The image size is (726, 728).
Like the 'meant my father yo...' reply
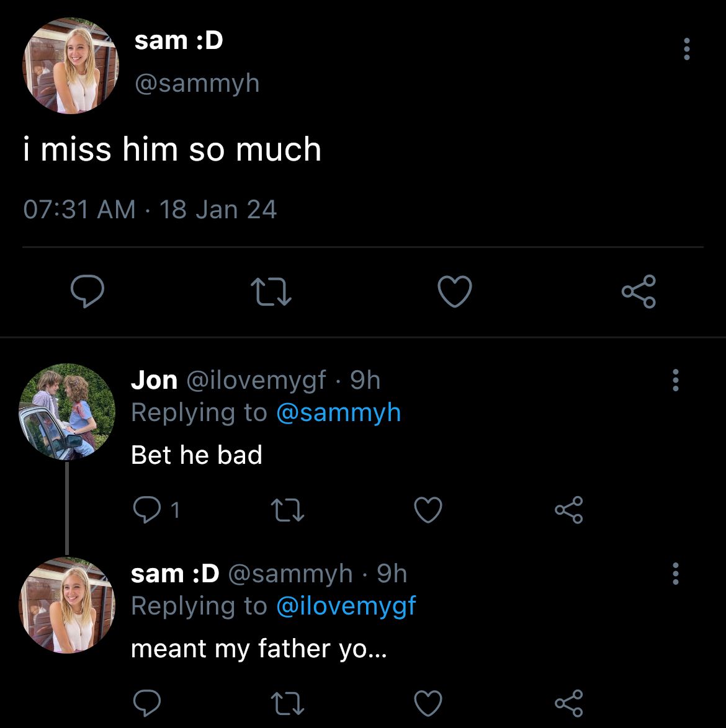pos(428,703)
